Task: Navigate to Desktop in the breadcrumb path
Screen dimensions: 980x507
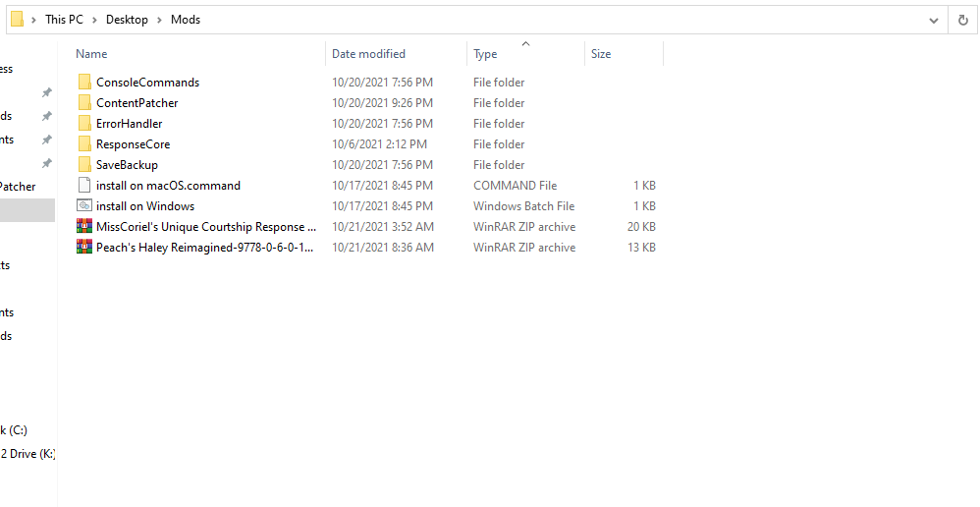Action: (128, 20)
